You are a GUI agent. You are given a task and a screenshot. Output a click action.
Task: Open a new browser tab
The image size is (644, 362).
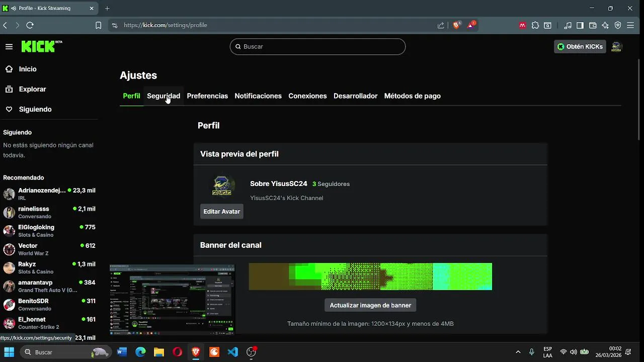107,8
